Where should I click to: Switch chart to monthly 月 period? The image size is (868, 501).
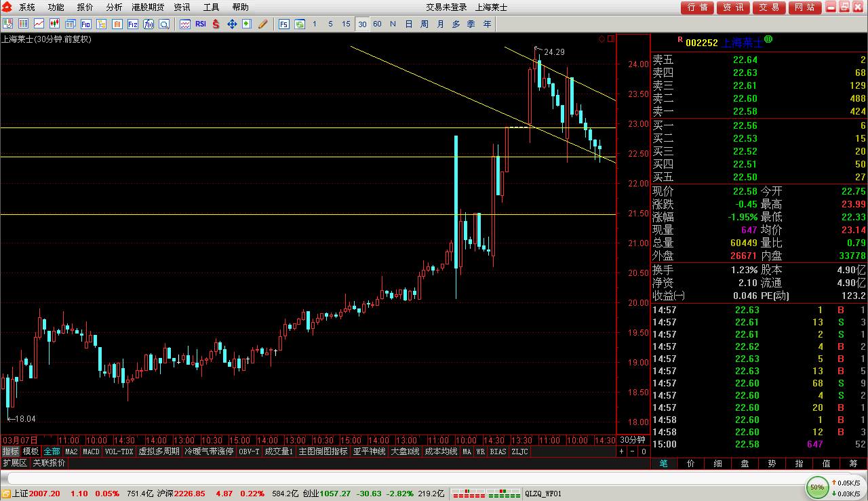click(x=440, y=24)
